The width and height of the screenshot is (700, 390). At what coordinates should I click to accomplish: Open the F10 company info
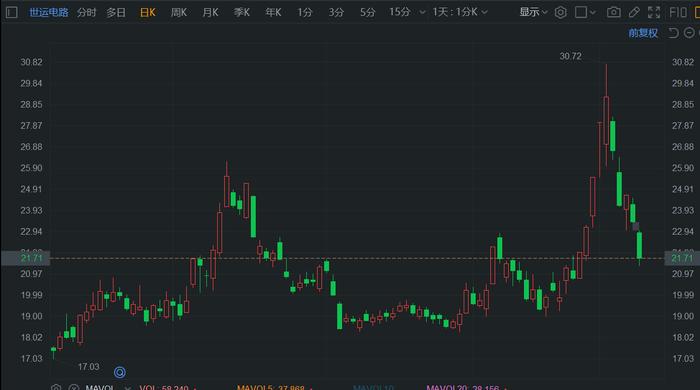(678, 12)
